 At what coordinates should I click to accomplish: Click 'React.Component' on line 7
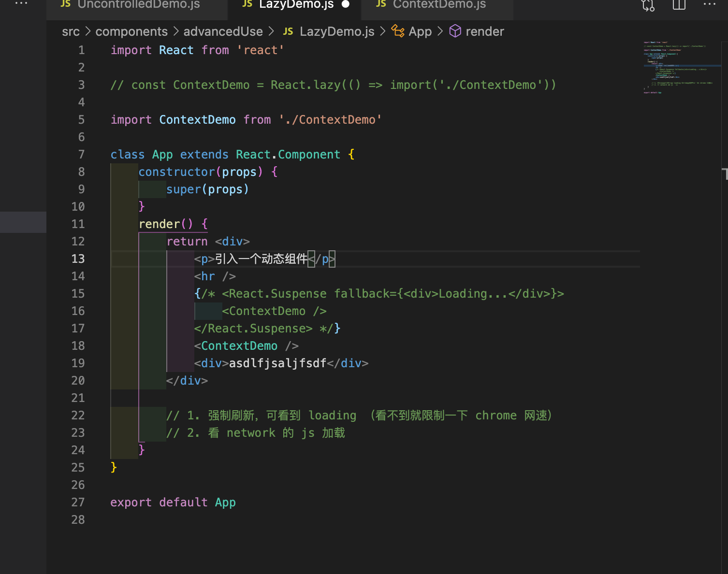pyautogui.click(x=288, y=155)
